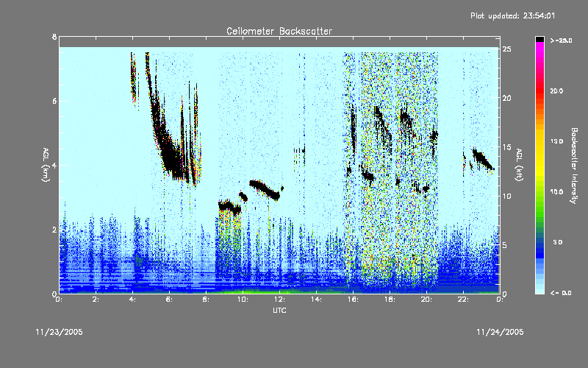
Task: Click the '5.0' colorbar tick label
Action: (558, 243)
